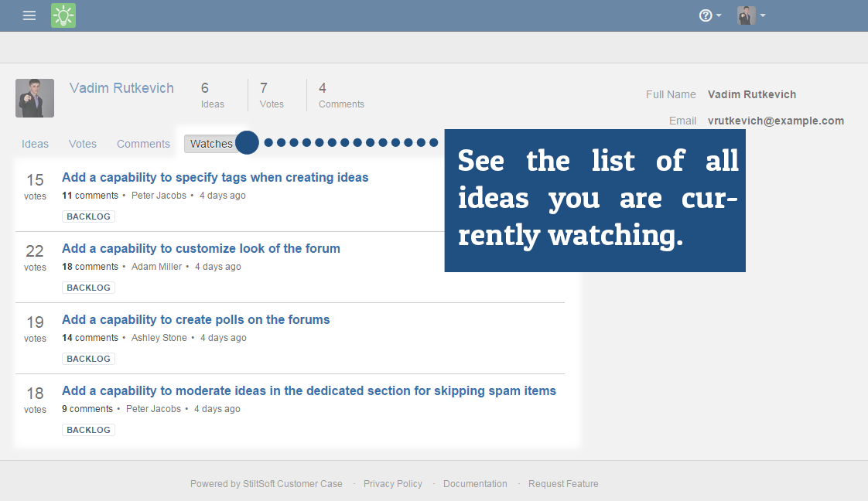Switch to the Comments tab
The width and height of the screenshot is (868, 501).
[x=143, y=144]
